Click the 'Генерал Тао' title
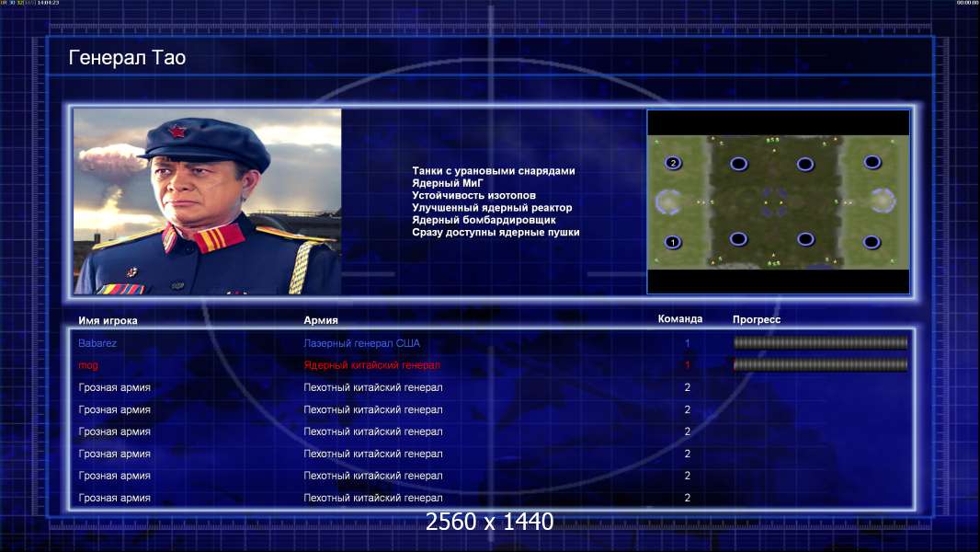 (x=127, y=58)
